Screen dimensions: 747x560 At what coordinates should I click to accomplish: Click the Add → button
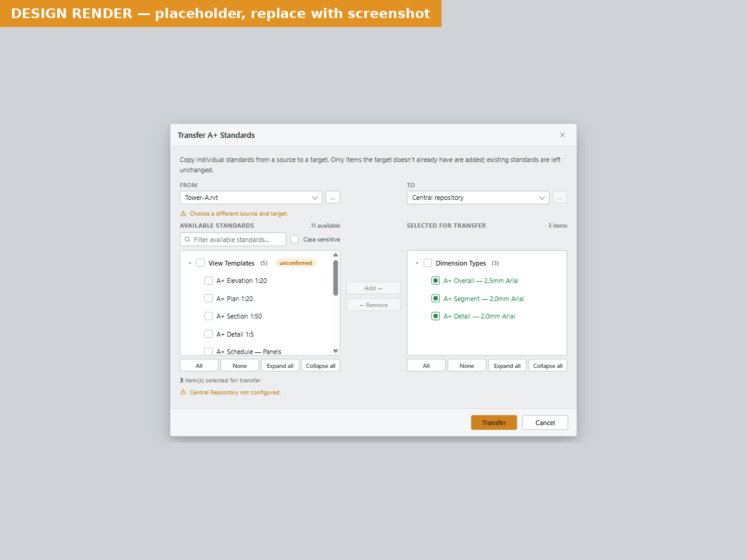(x=373, y=288)
